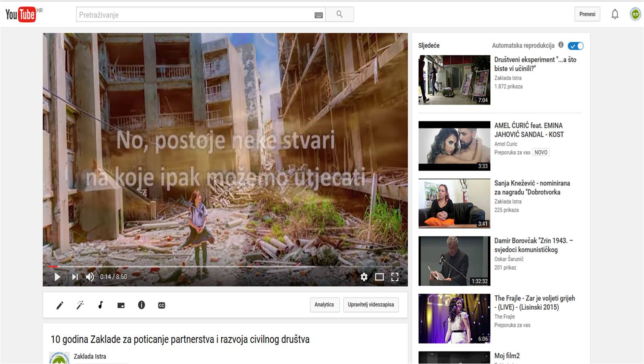This screenshot has height=364, width=644.
Task: Open the Audio music note tool
Action: click(100, 305)
